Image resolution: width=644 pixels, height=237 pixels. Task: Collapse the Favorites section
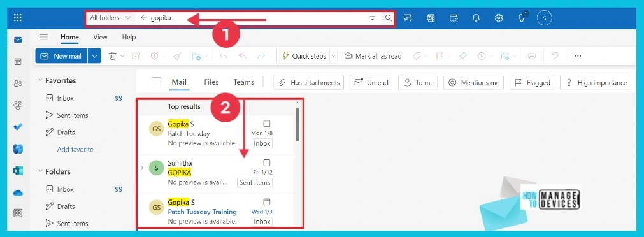(40, 80)
